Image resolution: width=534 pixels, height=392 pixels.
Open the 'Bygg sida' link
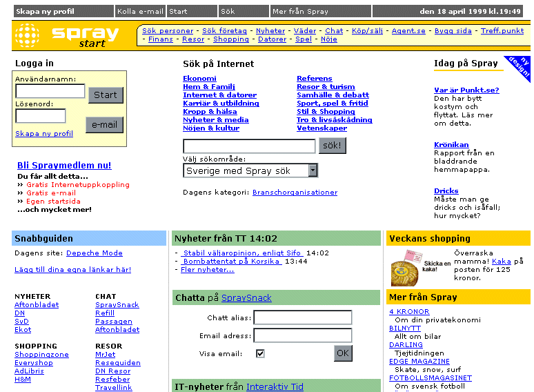(x=453, y=31)
